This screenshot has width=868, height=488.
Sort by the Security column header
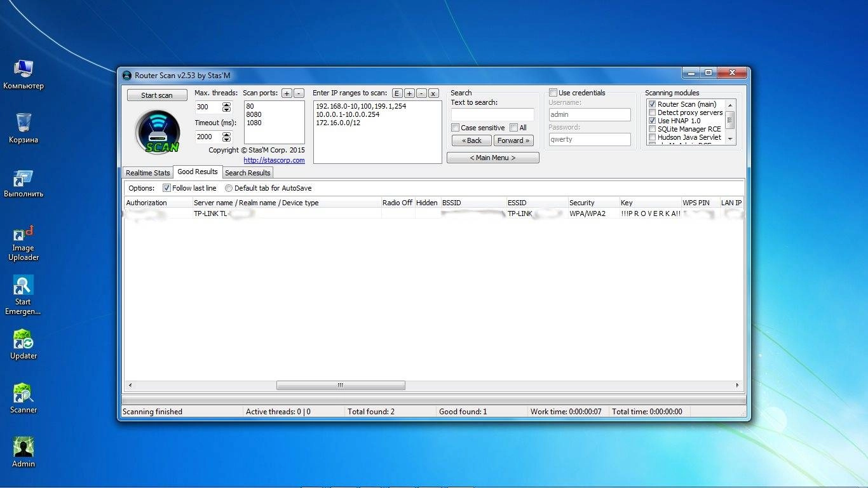coord(593,203)
